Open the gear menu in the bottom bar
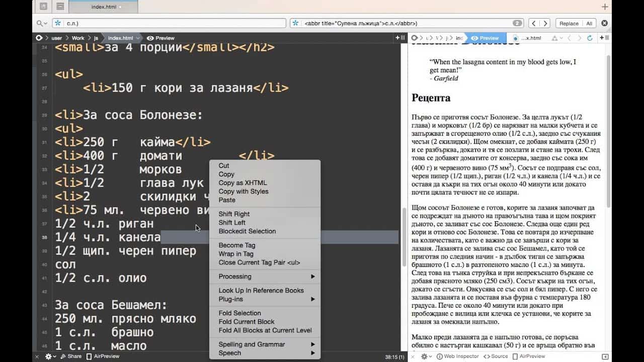Viewport: 644px width, 362px height. [x=48, y=356]
